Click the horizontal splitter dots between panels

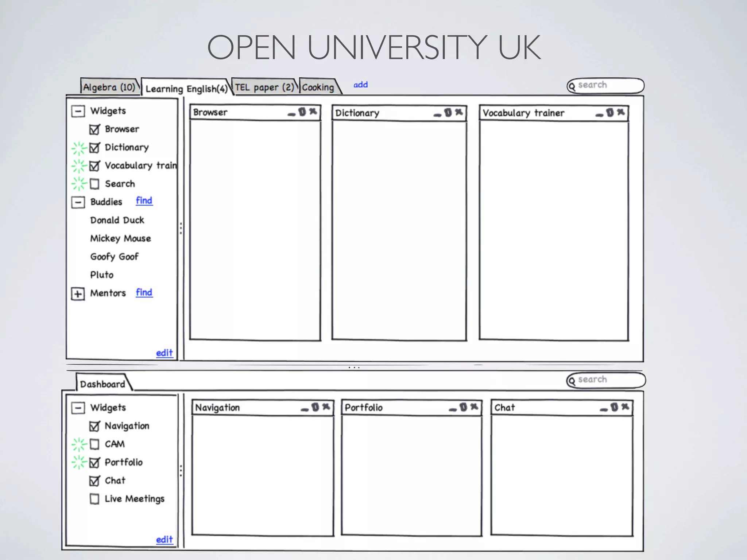point(354,367)
